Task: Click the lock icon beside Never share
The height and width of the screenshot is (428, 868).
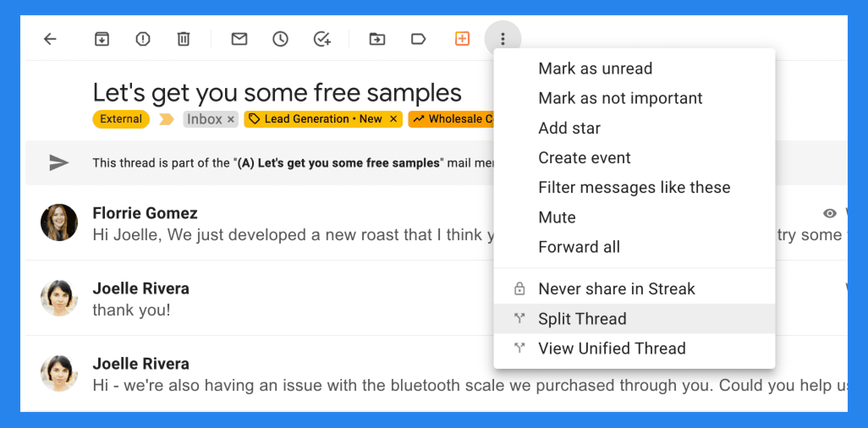Action: tap(519, 288)
